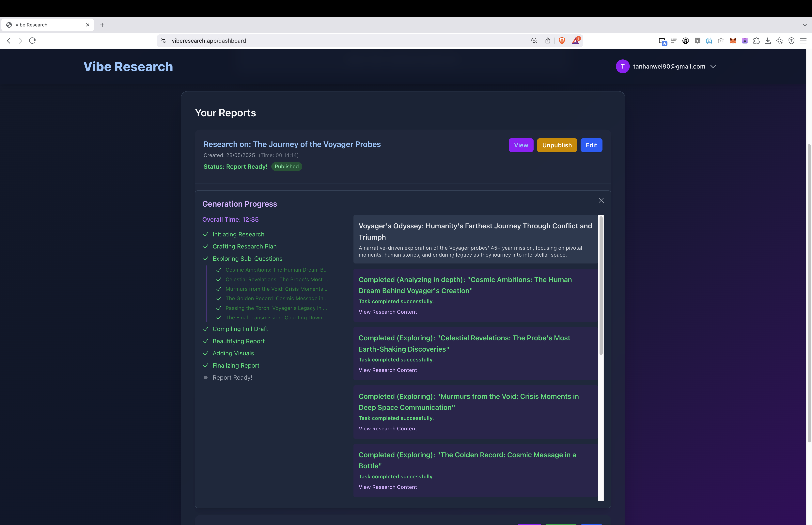The image size is (812, 525).
Task: Reload the page with refresh icon
Action: [32, 40]
